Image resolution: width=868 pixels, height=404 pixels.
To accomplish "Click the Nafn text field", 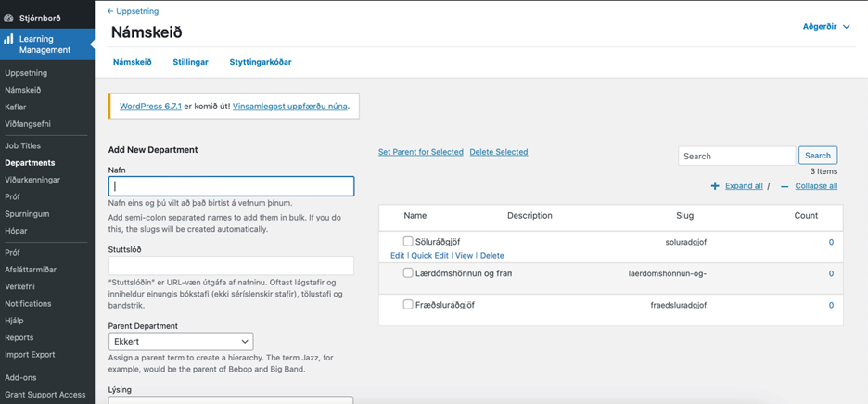I will 232,186.
